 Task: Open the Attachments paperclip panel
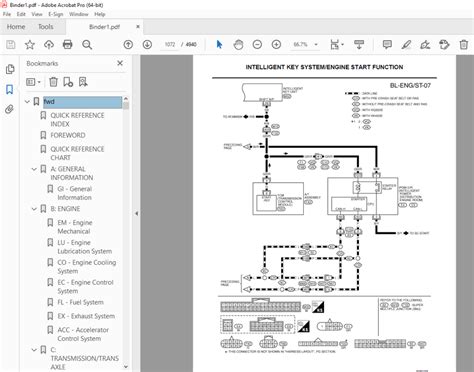(x=9, y=109)
